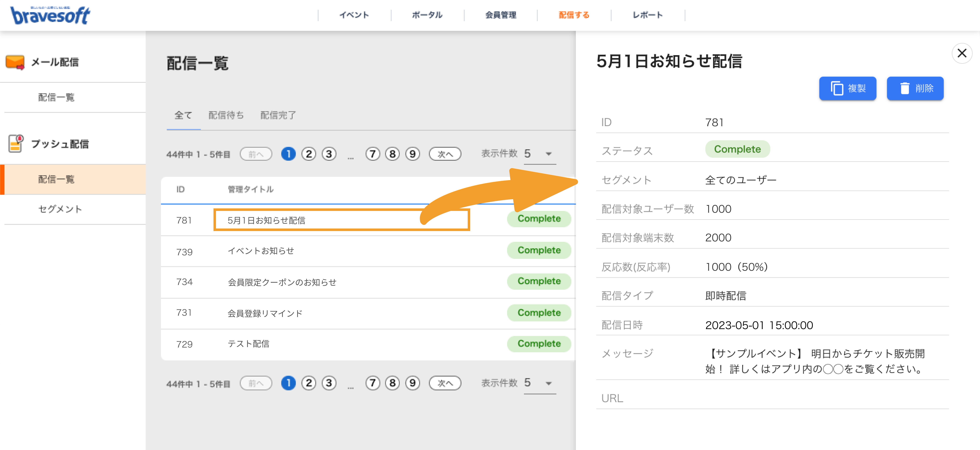This screenshot has height=450, width=980.
Task: Click the bravesoft logo
Action: coord(50,15)
